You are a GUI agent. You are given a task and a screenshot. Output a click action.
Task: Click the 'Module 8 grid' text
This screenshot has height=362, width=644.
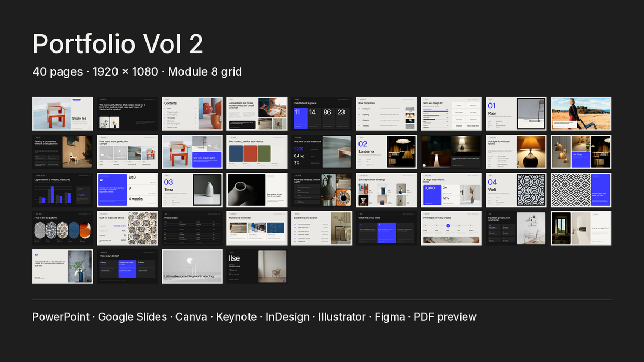click(205, 71)
